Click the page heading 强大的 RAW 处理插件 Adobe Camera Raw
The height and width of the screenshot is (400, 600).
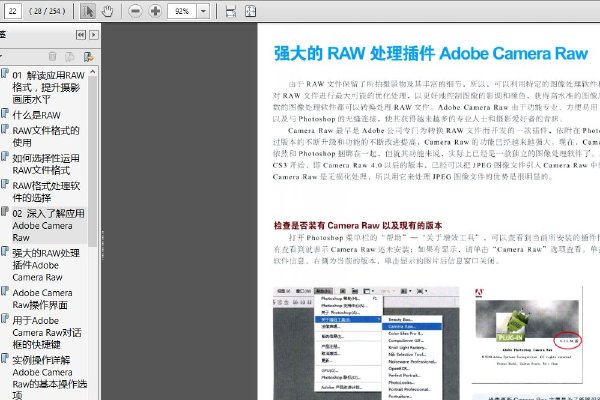431,54
